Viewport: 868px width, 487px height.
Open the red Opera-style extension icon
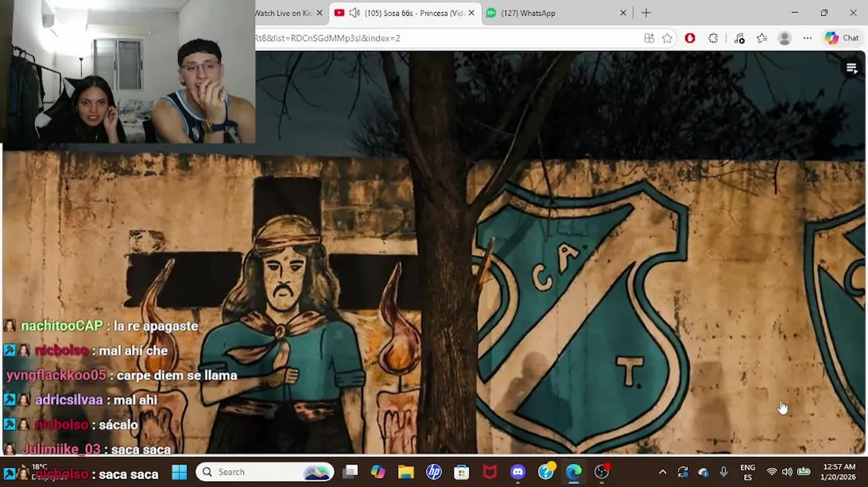[690, 39]
